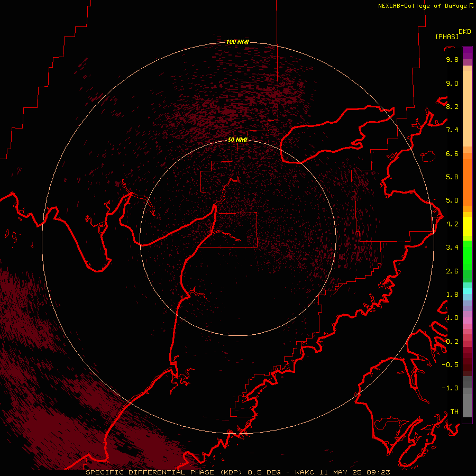Image resolution: width=476 pixels, height=476 pixels.
Task: Click the NEXLAB-College of DuPage credit text
Action: tap(422, 6)
